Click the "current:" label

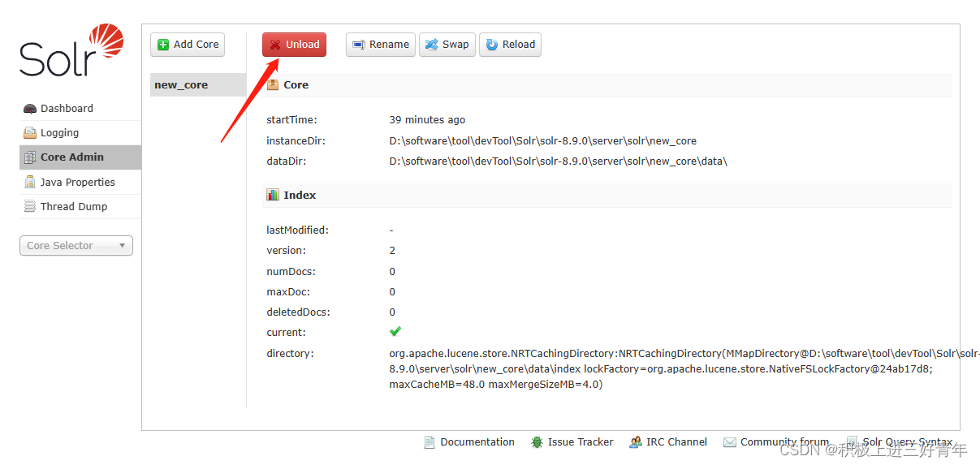[x=286, y=333]
